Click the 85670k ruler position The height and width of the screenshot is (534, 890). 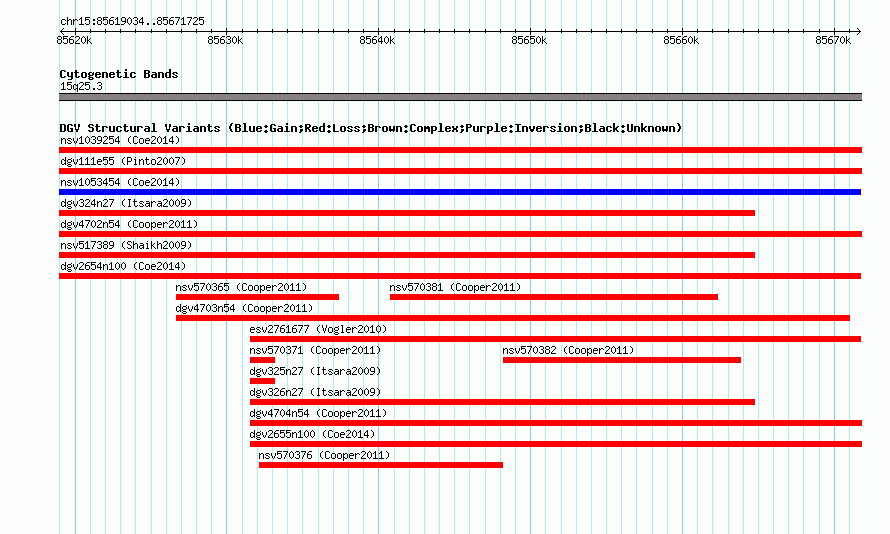(x=833, y=40)
